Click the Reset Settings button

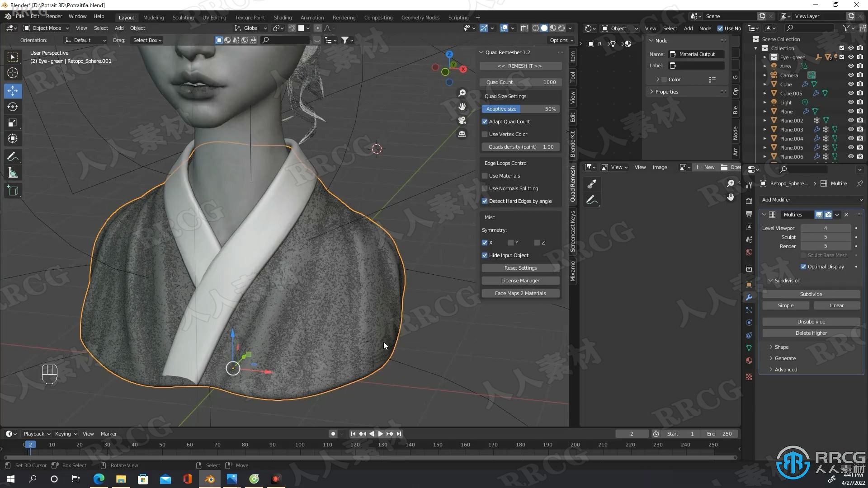coord(520,267)
